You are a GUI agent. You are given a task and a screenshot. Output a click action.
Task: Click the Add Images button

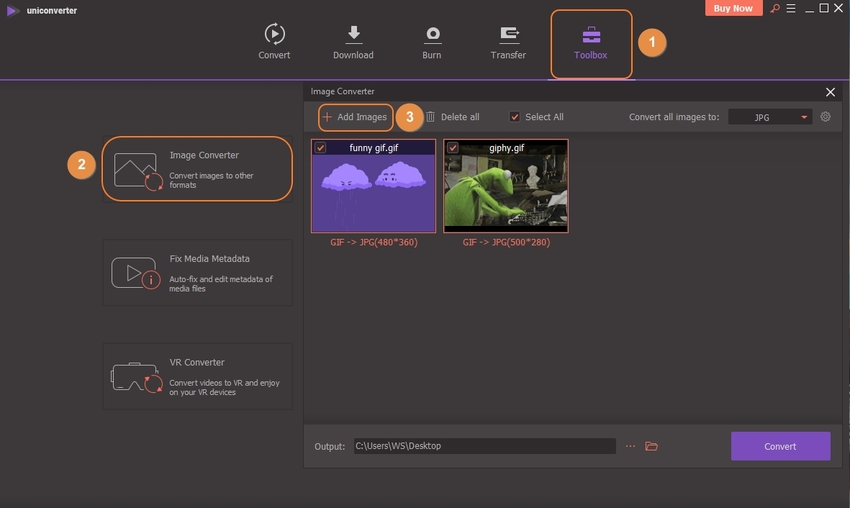pos(355,117)
